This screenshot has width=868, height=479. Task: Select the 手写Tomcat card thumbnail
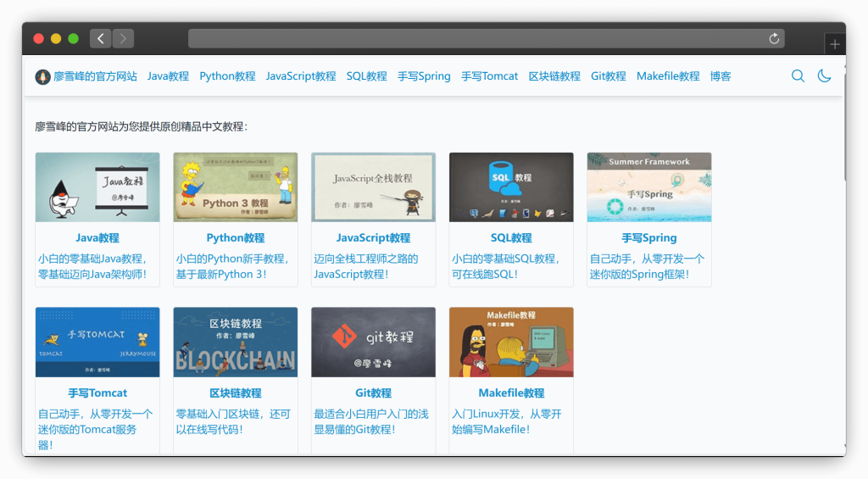pos(97,342)
